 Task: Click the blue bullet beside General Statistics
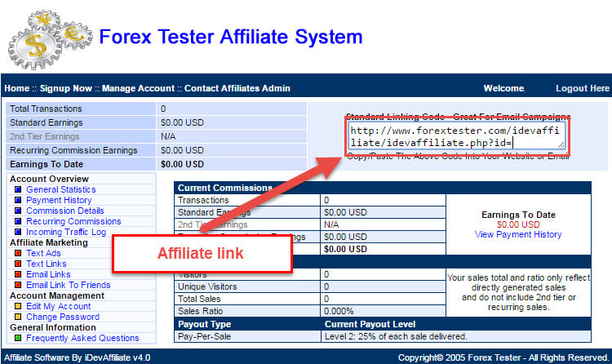pyautogui.click(x=18, y=189)
